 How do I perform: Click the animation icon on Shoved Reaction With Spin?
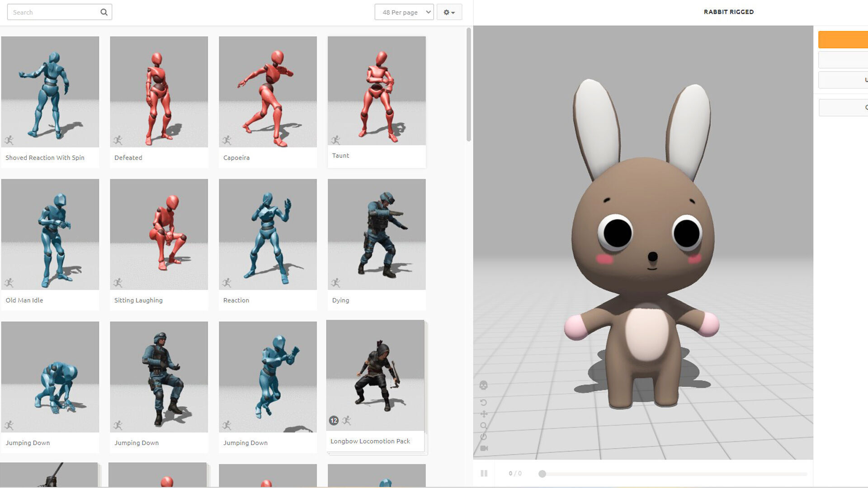[9, 140]
